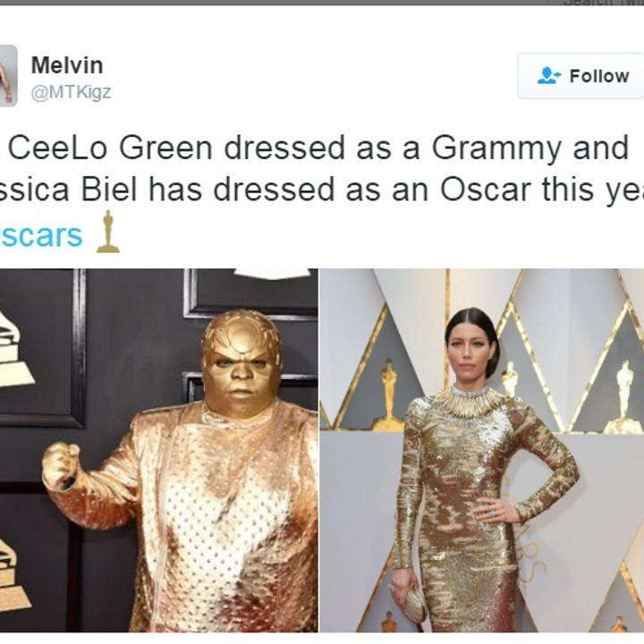This screenshot has height=644, width=644.
Task: Open the left photo of CeeLo Green
Action: click(158, 451)
